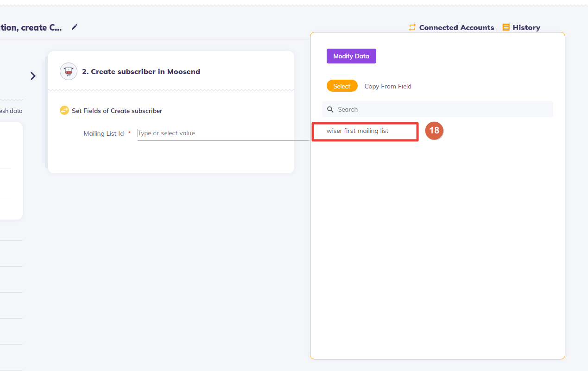Click the Modify Data button
Image resolution: width=588 pixels, height=371 pixels.
click(x=351, y=56)
